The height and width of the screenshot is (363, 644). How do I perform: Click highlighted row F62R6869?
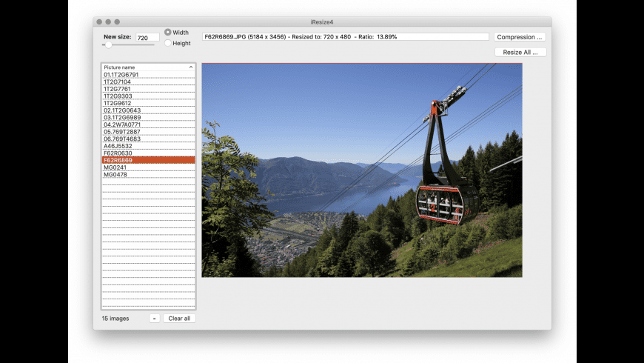(x=148, y=160)
